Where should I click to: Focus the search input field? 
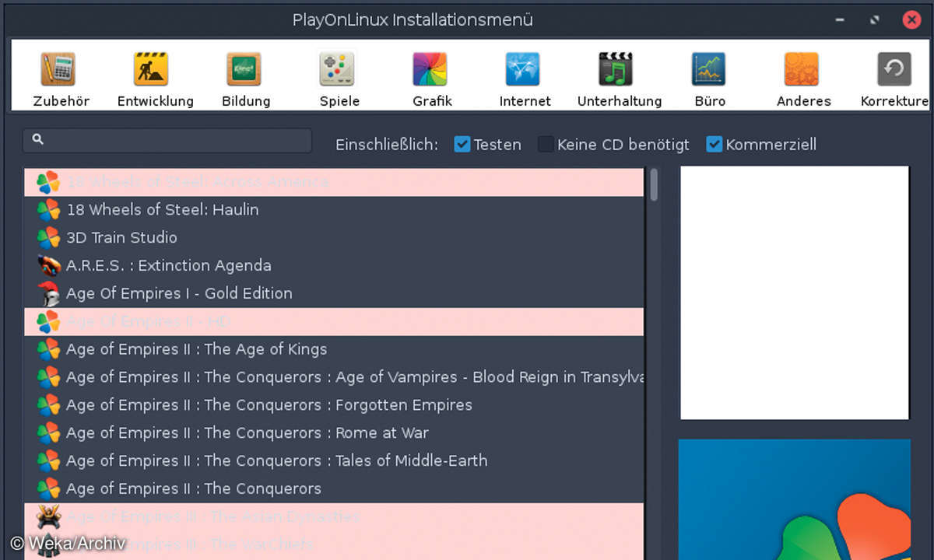coord(167,140)
